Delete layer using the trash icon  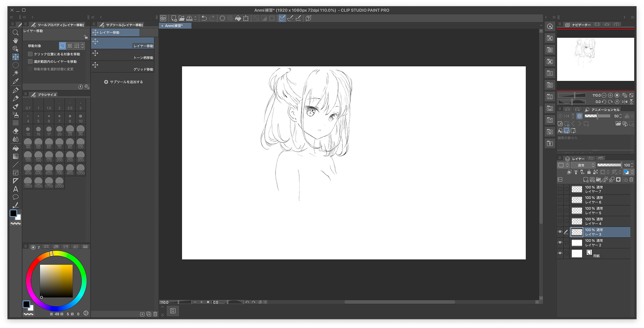631,180
